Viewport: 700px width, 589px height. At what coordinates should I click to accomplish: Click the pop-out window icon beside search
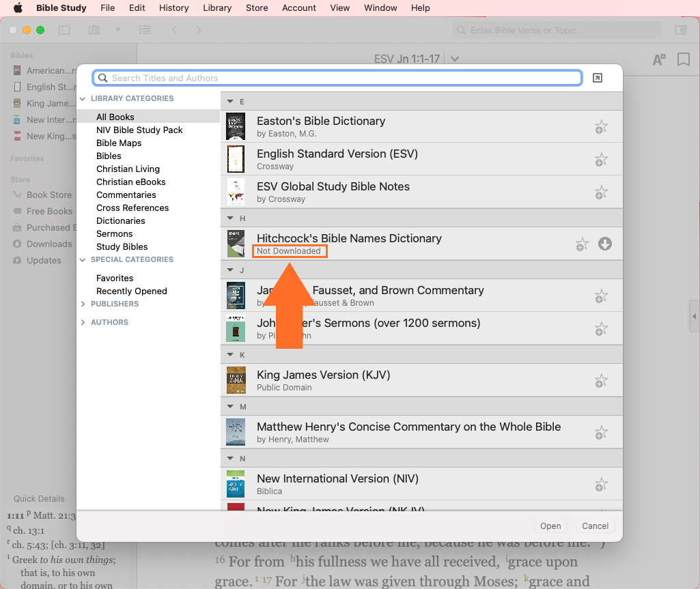pos(598,78)
